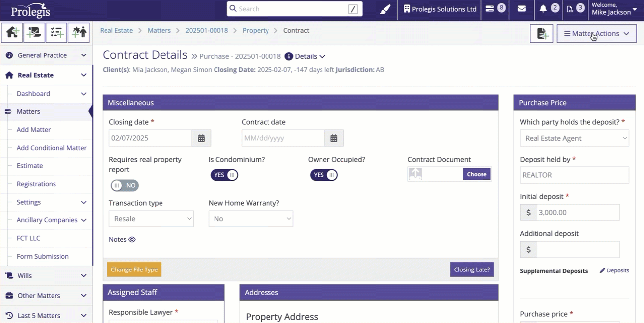Open the Registrations sidebar item
This screenshot has width=644, height=323.
36,184
